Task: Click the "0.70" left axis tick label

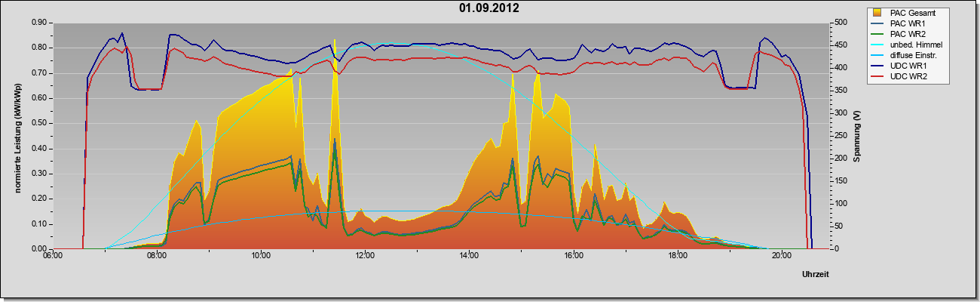Action: click(39, 73)
